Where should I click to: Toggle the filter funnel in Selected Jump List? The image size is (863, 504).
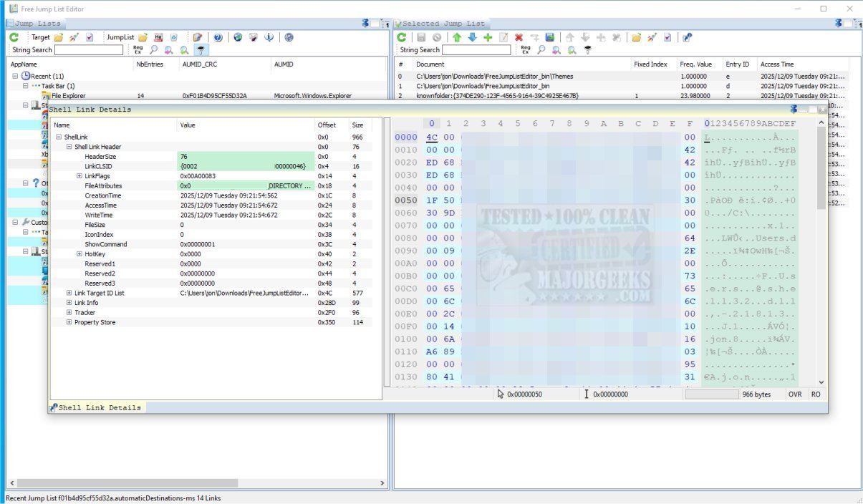coord(588,50)
